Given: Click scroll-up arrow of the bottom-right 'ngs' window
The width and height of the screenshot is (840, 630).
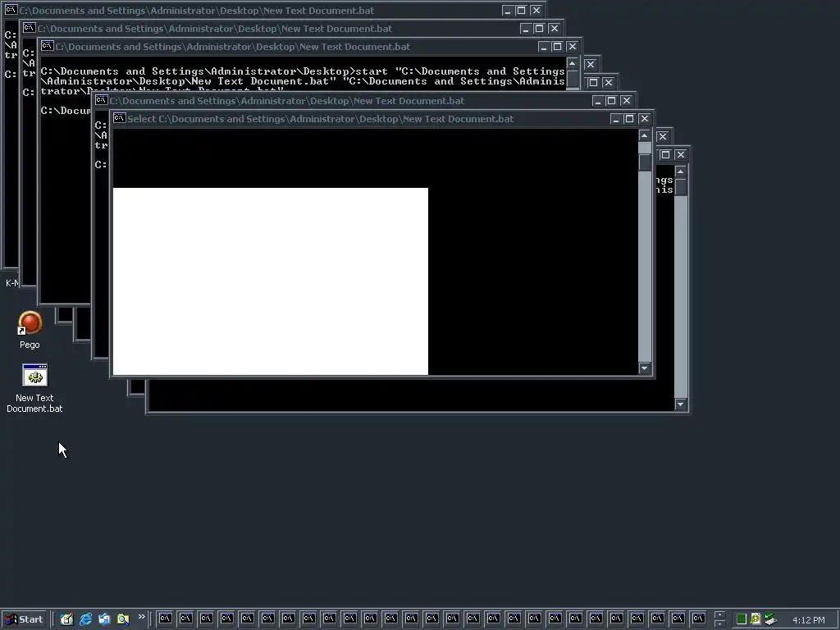Looking at the screenshot, I should (681, 171).
